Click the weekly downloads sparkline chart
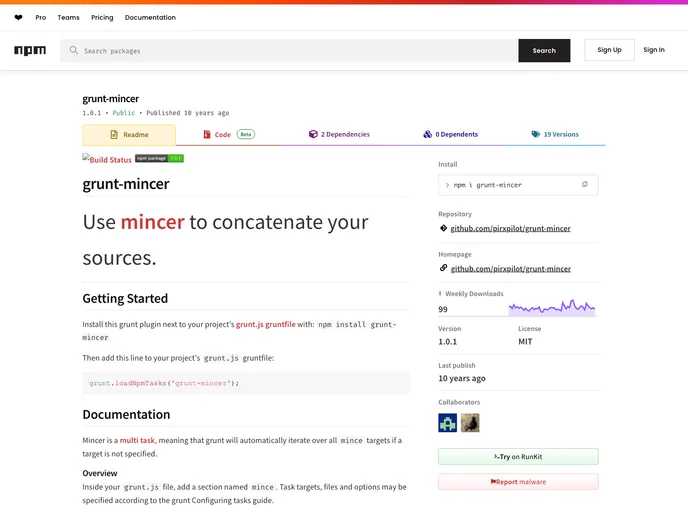 pos(552,307)
